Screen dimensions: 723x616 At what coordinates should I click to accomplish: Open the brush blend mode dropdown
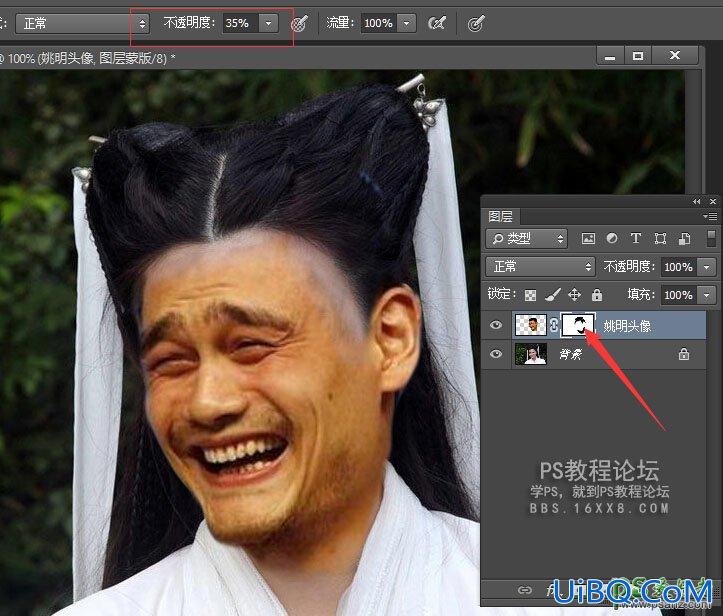pyautogui.click(x=83, y=23)
